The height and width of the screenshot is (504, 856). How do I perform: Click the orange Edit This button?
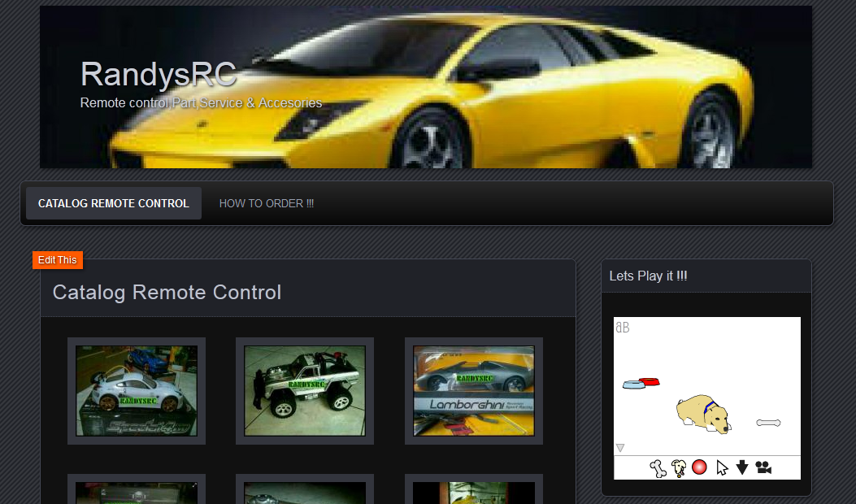(x=58, y=260)
